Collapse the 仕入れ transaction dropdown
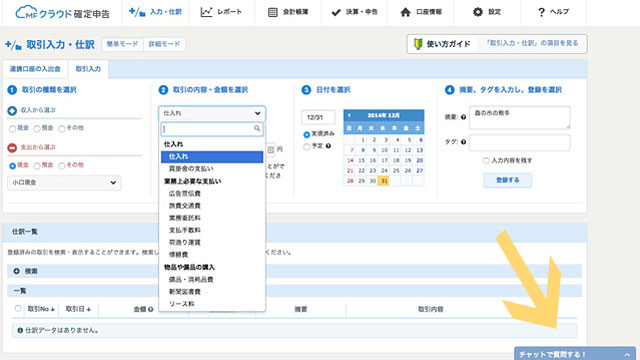 (212, 113)
